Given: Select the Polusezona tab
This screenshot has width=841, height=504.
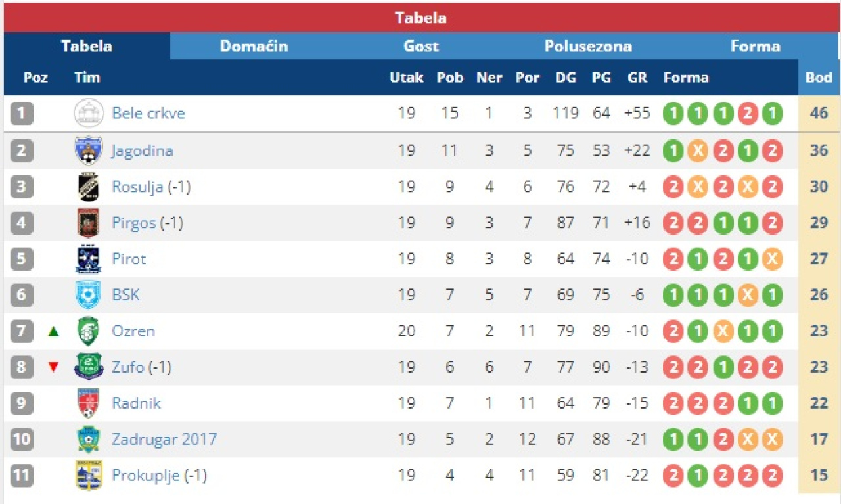Looking at the screenshot, I should (588, 47).
